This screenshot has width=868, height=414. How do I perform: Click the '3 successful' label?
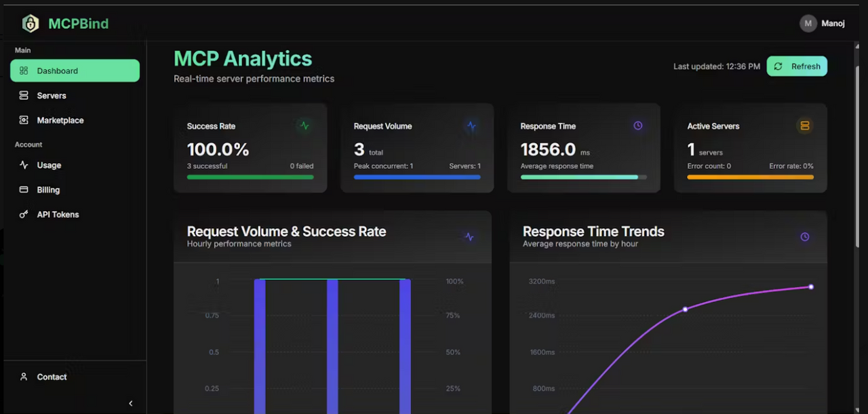click(208, 166)
